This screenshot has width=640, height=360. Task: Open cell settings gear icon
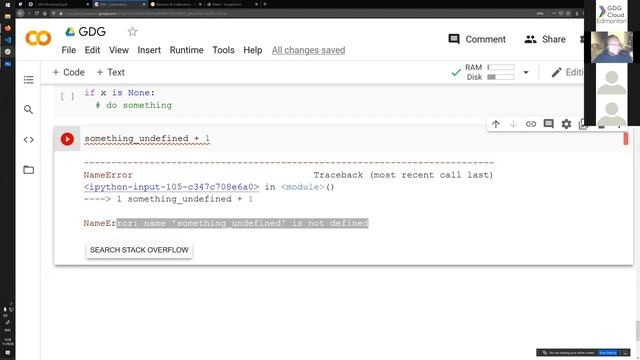click(x=566, y=124)
